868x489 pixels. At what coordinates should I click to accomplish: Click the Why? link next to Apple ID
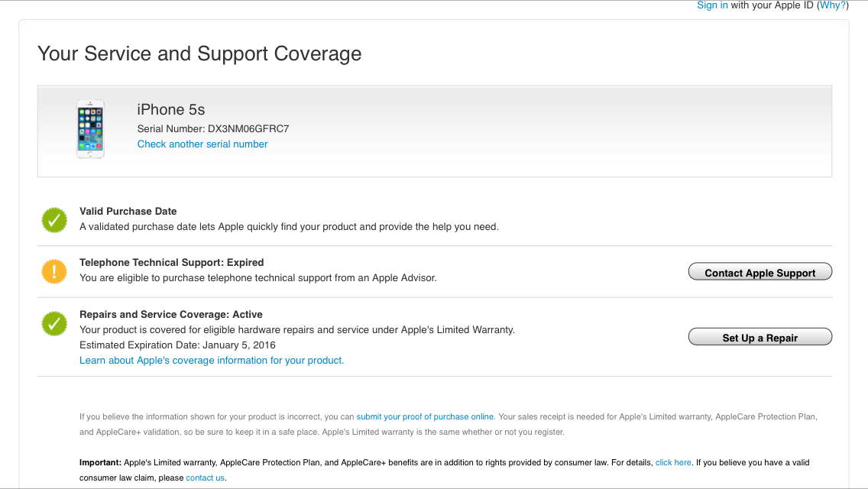click(832, 5)
